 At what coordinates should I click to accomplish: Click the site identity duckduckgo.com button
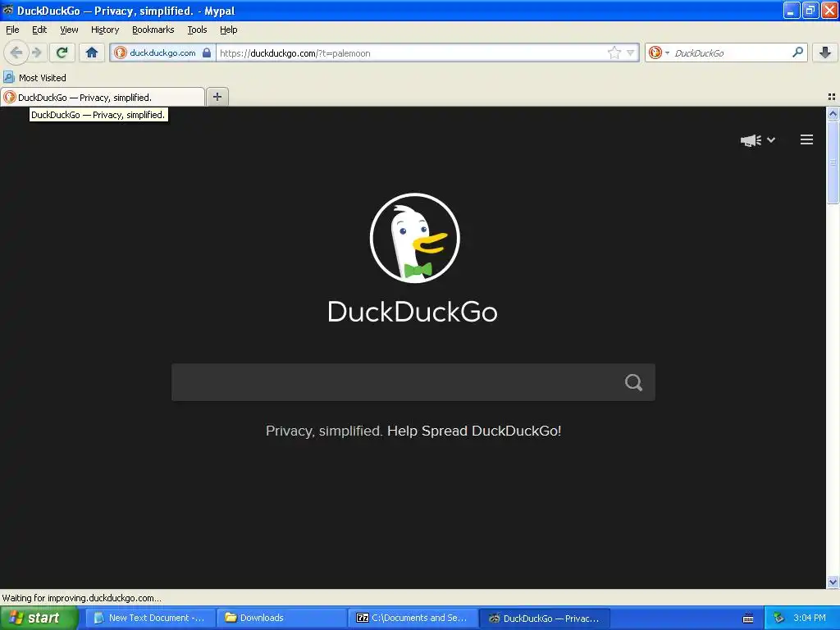[x=162, y=52]
